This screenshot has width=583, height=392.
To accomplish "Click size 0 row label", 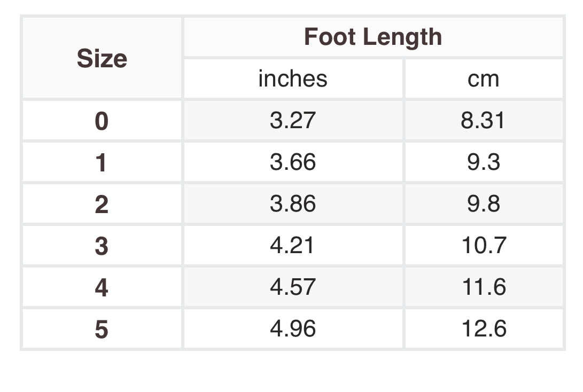I will pos(102,121).
